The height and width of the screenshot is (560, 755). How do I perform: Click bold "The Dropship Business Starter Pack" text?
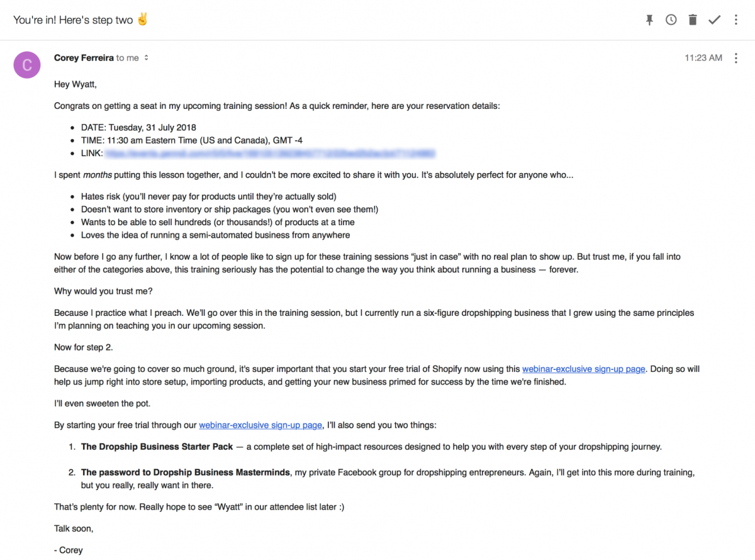pos(157,447)
